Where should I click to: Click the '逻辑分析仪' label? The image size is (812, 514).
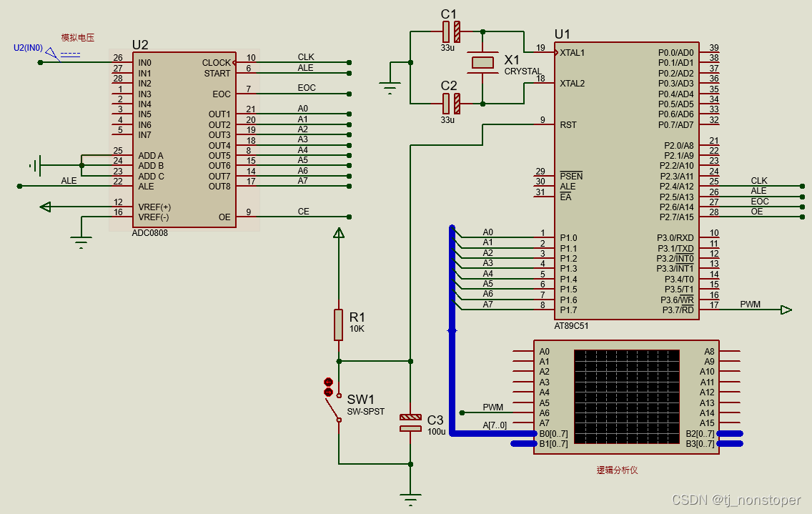pos(617,470)
